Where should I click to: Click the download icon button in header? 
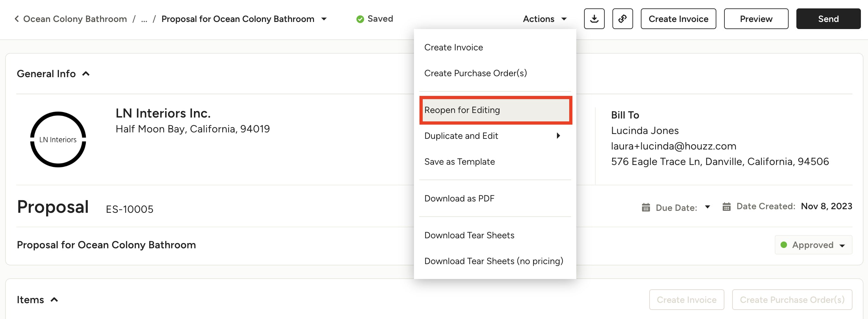(594, 19)
